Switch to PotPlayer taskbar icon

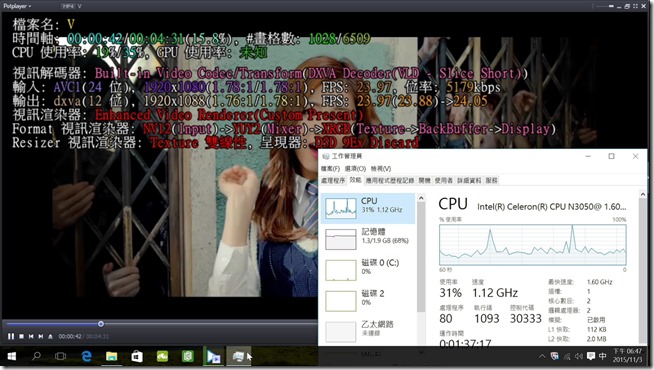coord(214,357)
